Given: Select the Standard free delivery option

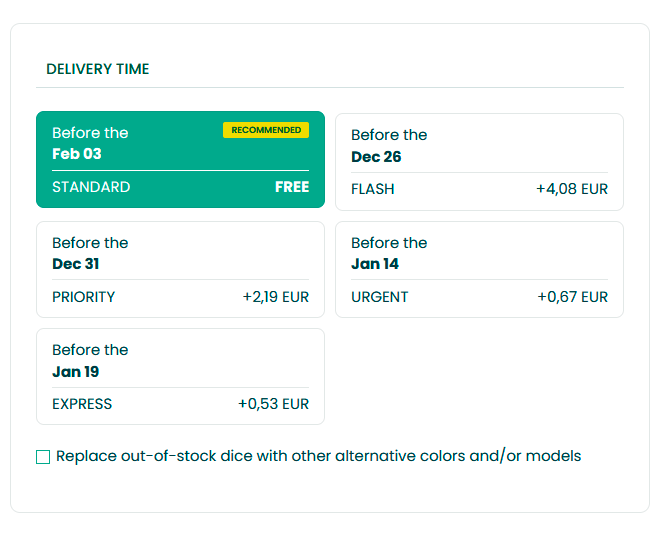Looking at the screenshot, I should point(180,159).
